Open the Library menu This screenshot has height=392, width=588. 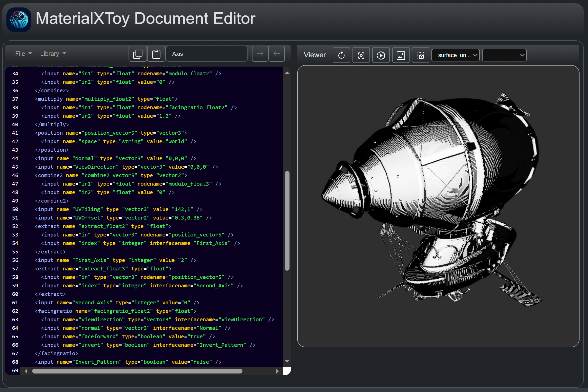click(x=53, y=54)
